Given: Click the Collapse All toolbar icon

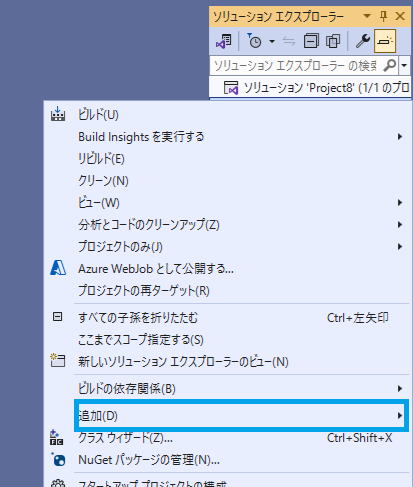Looking at the screenshot, I should point(311,41).
